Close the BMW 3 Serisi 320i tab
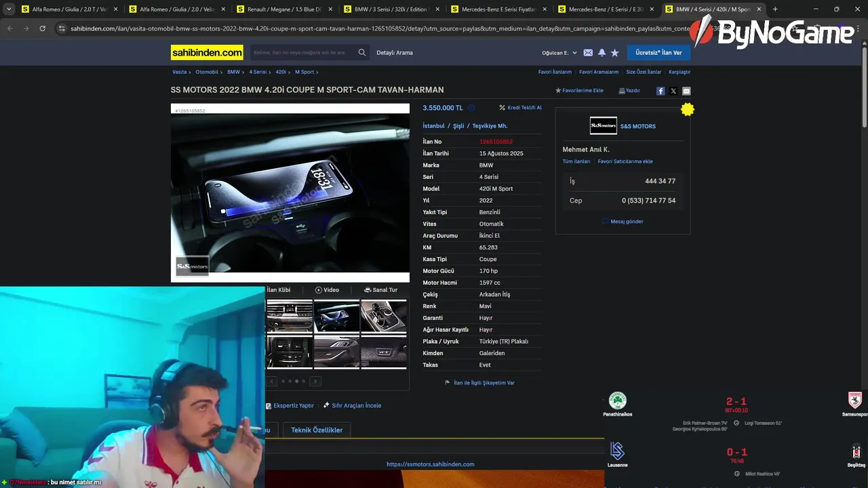This screenshot has height=488, width=868. tap(437, 9)
